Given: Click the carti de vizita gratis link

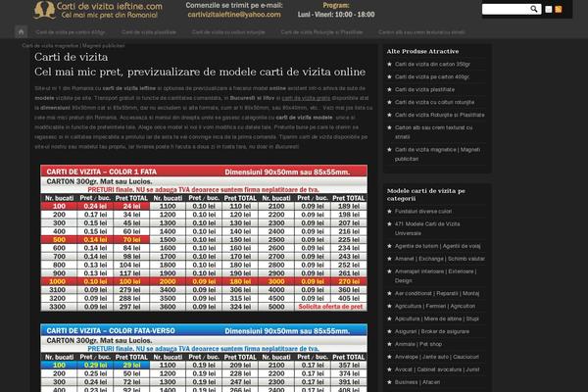Looking at the screenshot, I should point(306,98).
